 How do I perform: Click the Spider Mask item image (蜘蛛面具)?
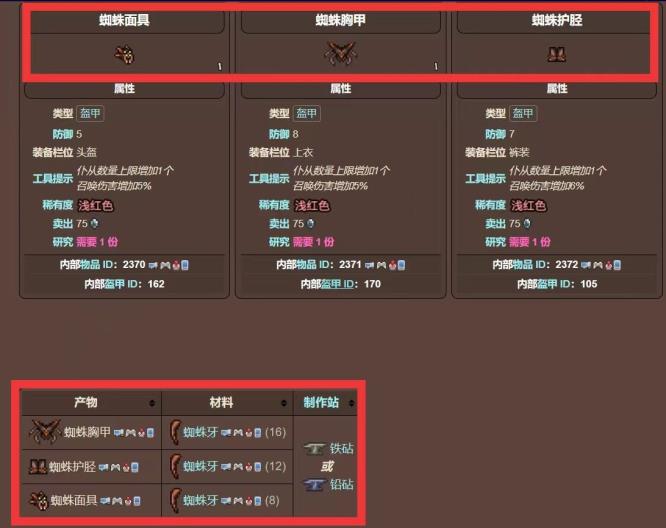coord(124,55)
